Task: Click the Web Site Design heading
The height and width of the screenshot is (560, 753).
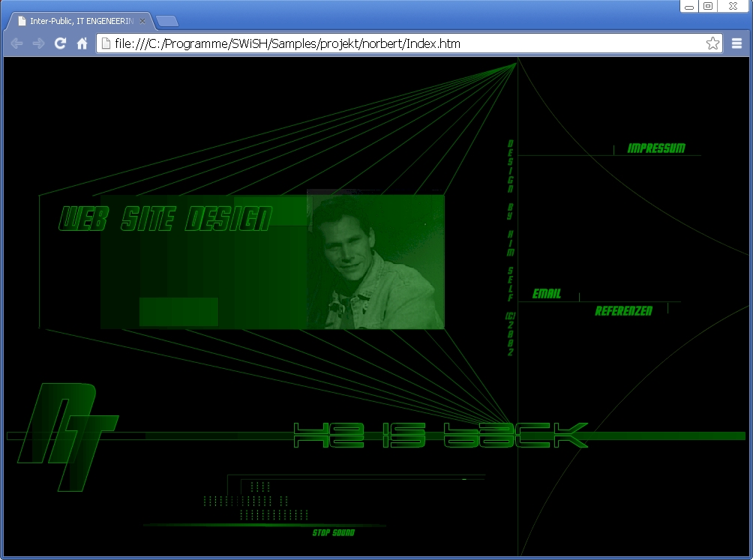Action: pos(165,219)
